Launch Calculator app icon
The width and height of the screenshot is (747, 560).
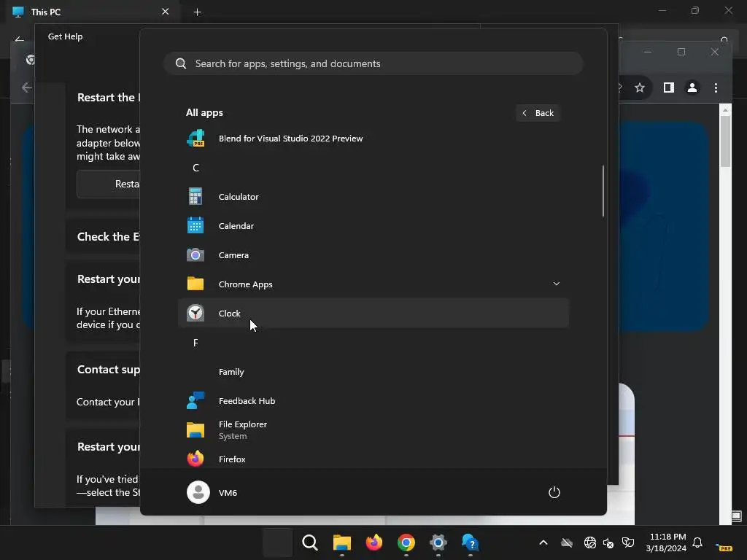click(196, 196)
